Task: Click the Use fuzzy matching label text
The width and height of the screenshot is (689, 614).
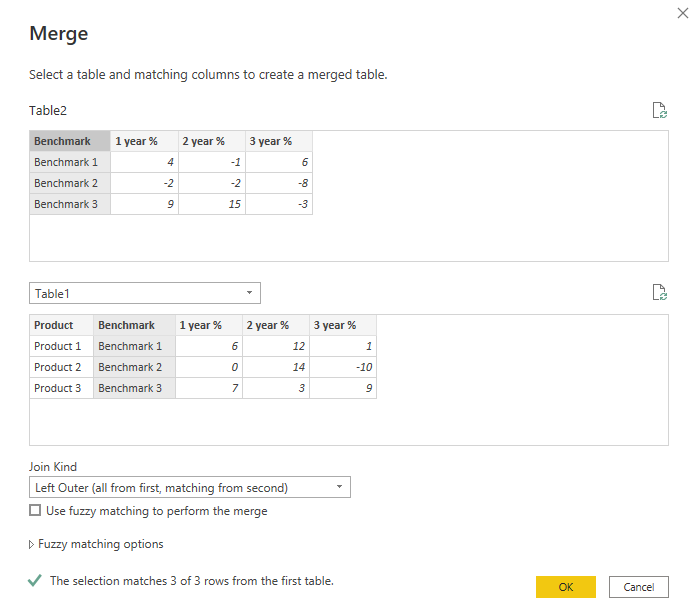Action: click(156, 511)
